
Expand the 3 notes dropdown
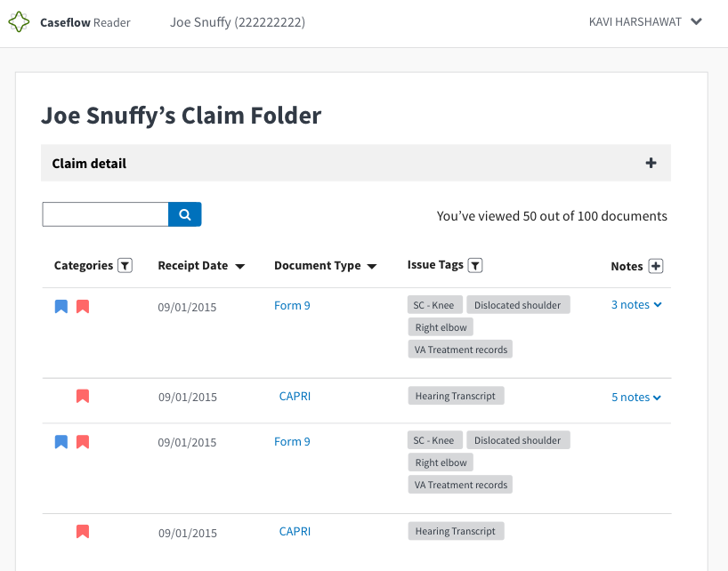pos(636,305)
